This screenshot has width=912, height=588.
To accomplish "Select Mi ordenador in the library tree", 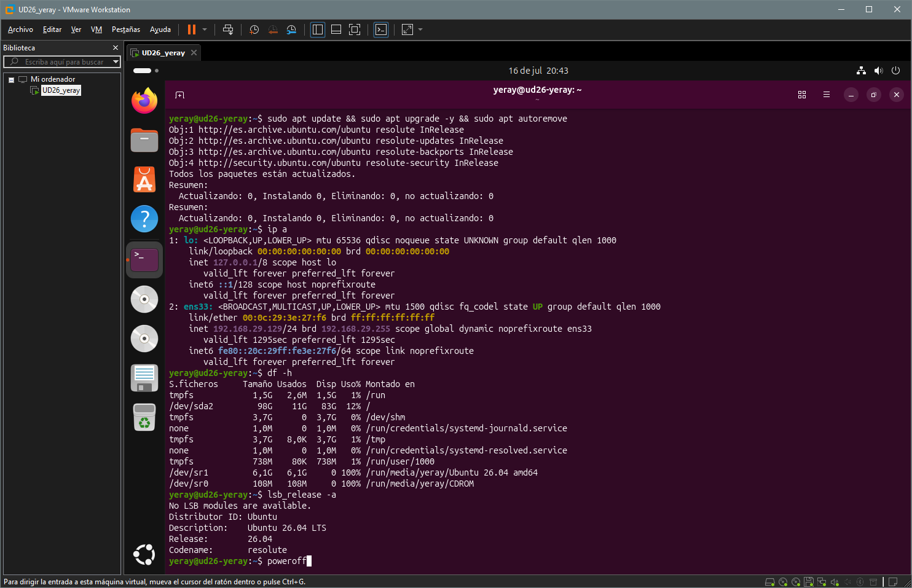I will pyautogui.click(x=53, y=79).
